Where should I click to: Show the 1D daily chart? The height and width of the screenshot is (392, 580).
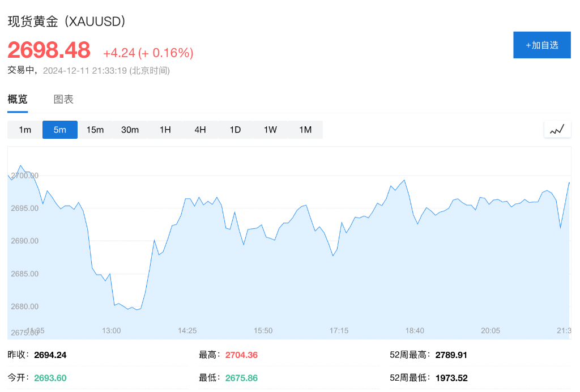click(x=236, y=130)
